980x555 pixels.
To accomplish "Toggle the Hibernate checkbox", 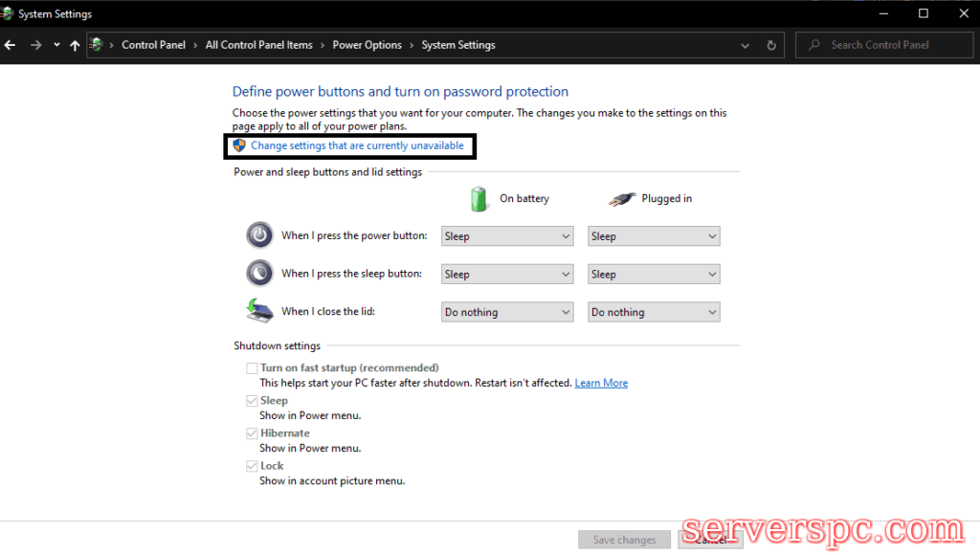I will 252,433.
